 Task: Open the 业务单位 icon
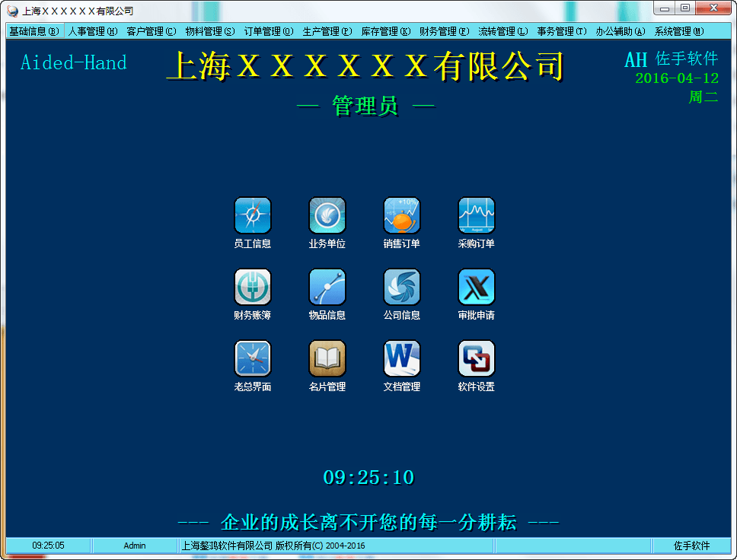[327, 215]
